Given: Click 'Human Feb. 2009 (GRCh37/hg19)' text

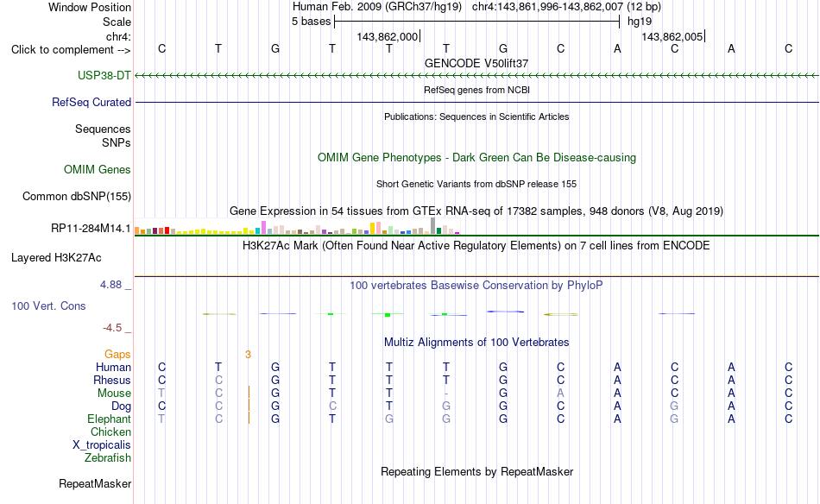Looking at the screenshot, I should (377, 7).
